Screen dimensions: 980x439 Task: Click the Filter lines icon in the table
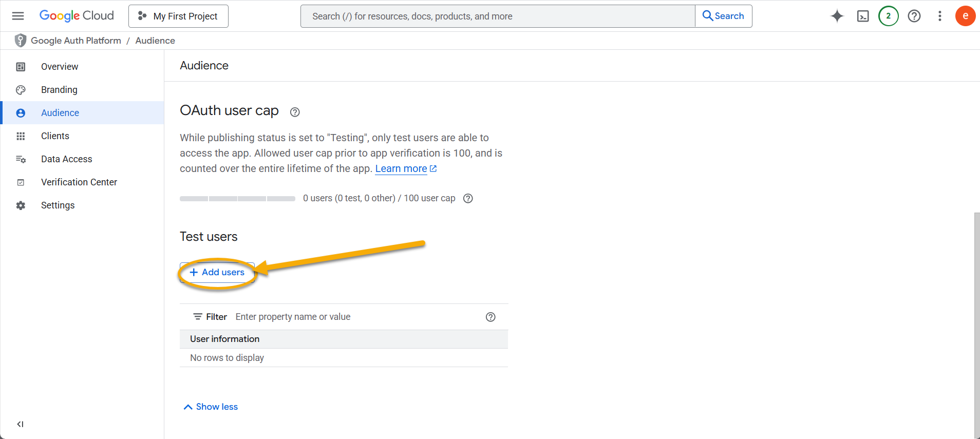point(198,317)
